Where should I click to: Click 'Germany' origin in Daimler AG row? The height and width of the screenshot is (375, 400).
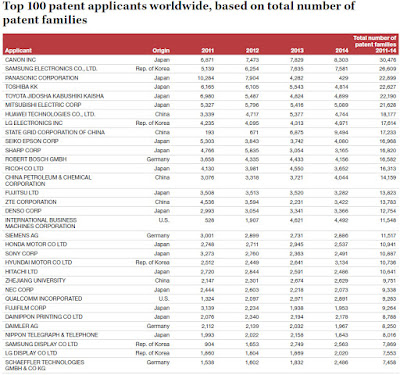pos(158,326)
